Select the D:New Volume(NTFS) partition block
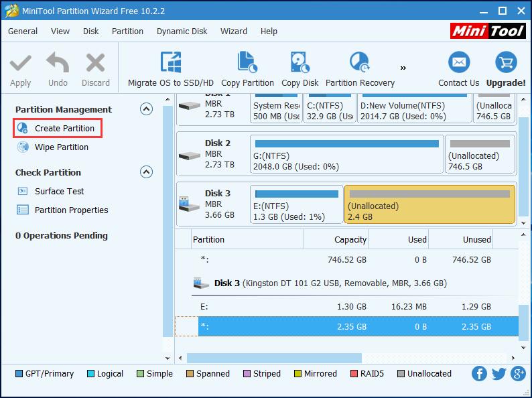Image resolution: width=532 pixels, height=398 pixels. [x=415, y=108]
